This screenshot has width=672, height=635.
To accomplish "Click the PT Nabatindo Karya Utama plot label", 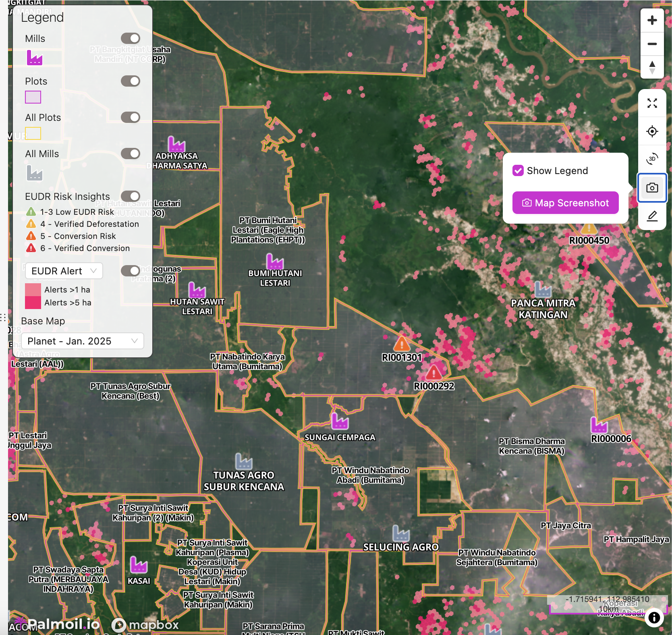I will [247, 361].
